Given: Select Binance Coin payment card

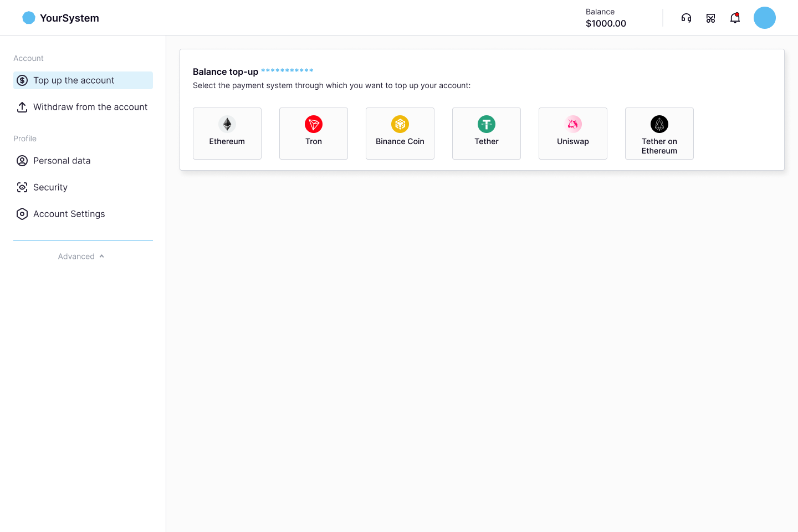Looking at the screenshot, I should [400, 134].
